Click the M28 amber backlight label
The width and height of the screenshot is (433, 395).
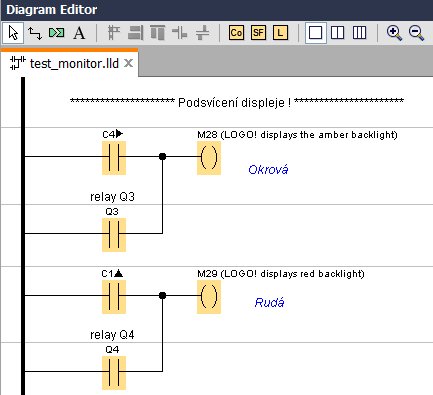click(297, 135)
